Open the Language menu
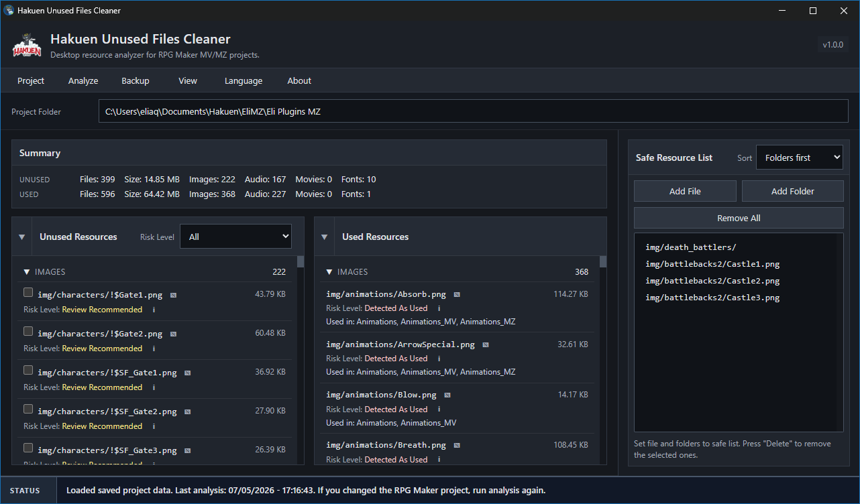The width and height of the screenshot is (860, 504). tap(244, 80)
